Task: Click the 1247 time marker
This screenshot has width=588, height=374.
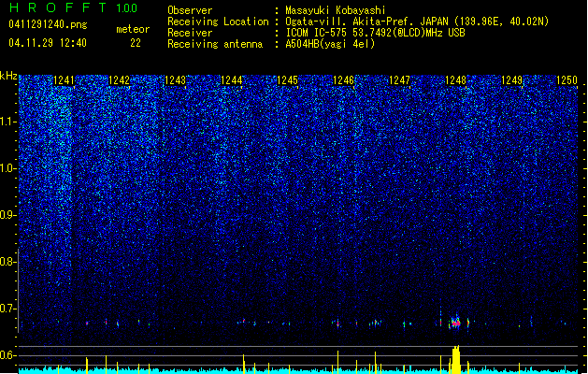Action: pyautogui.click(x=399, y=80)
